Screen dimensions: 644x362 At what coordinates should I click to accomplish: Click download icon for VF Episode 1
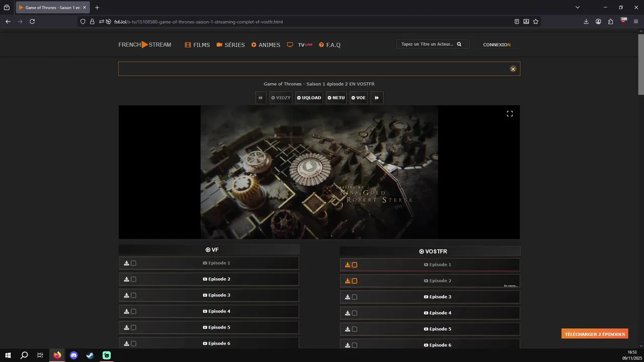(x=126, y=263)
